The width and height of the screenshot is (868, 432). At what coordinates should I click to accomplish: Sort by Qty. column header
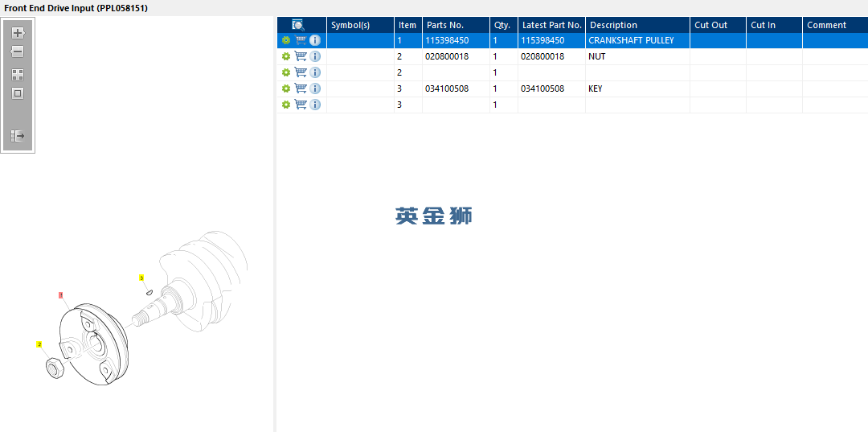coord(502,25)
